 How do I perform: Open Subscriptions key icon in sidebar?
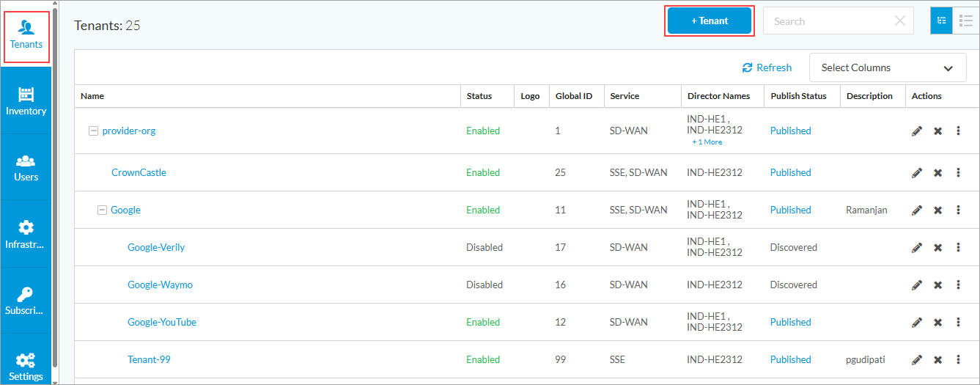point(26,300)
